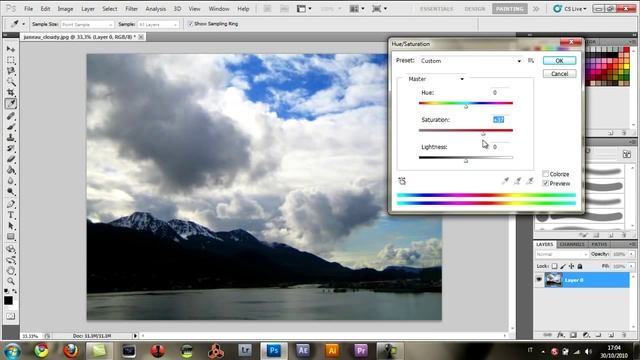
Task: Switch to Painting workspace
Action: point(509,9)
